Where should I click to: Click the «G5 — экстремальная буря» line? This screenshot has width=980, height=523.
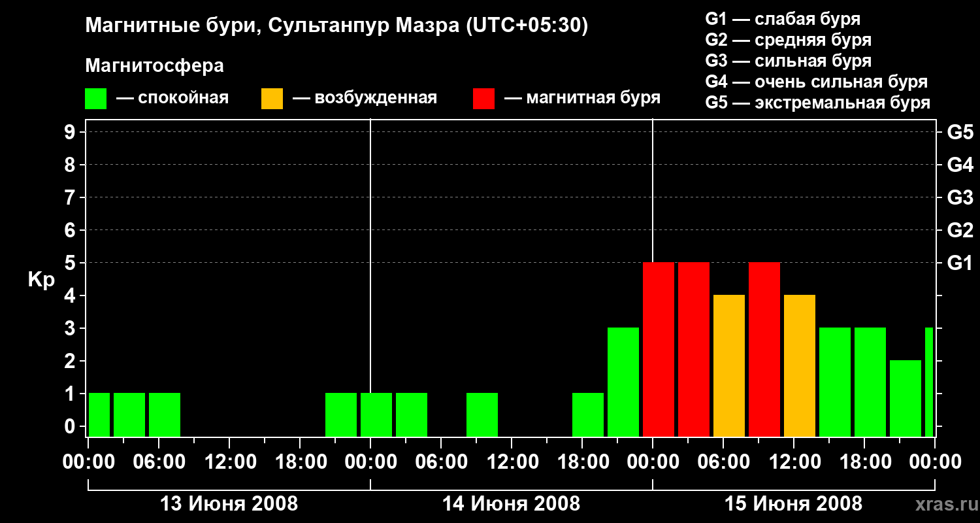click(x=817, y=103)
